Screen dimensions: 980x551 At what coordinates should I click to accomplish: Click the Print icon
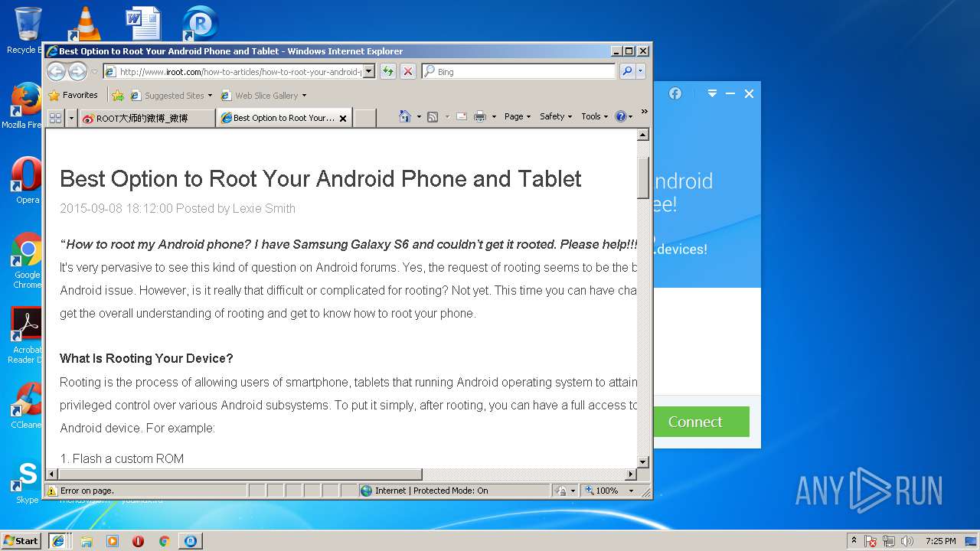(480, 116)
